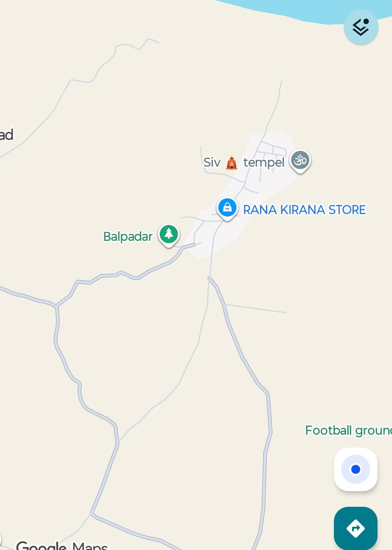The image size is (392, 550).
Task: Select the Rana Kirana Store shopping pin
Action: (227, 209)
